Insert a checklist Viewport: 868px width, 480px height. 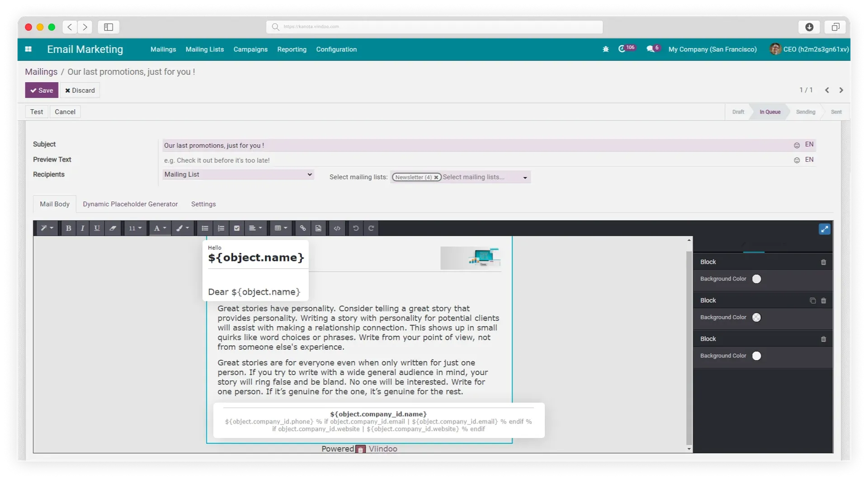pos(236,228)
